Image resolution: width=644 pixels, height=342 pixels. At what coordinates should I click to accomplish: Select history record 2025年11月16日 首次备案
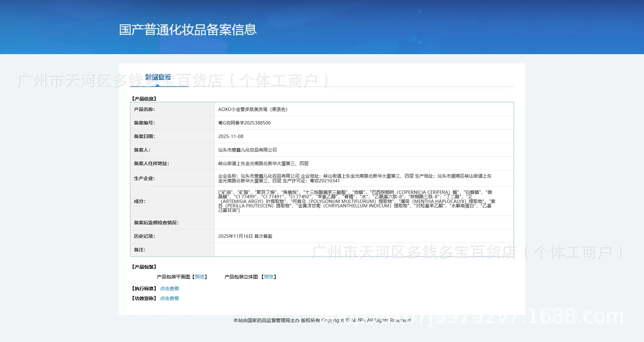point(245,236)
